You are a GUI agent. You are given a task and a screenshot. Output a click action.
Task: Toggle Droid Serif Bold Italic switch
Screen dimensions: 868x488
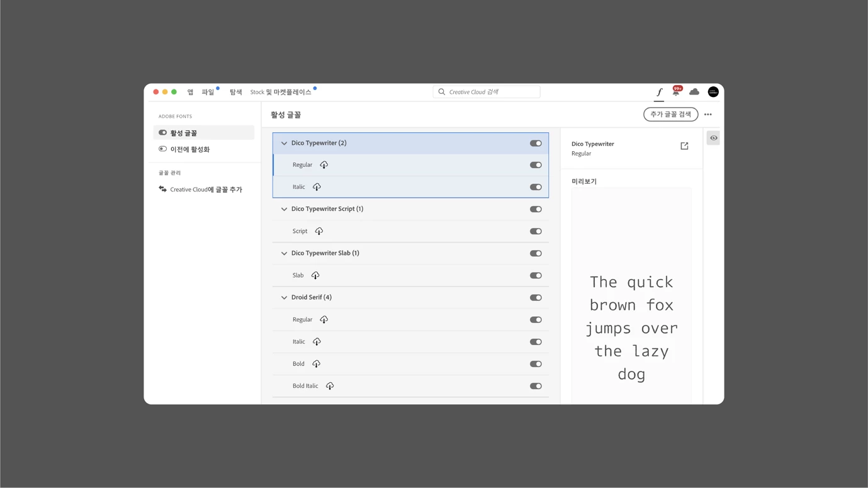pyautogui.click(x=536, y=386)
